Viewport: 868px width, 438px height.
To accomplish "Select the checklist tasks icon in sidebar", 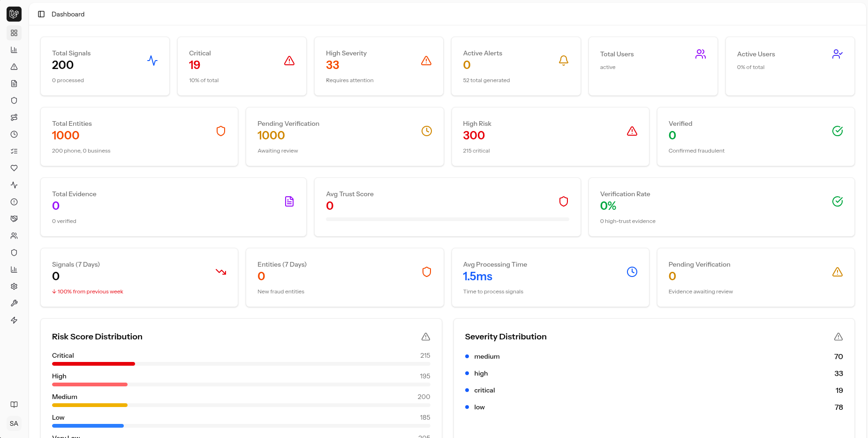I will click(x=14, y=151).
